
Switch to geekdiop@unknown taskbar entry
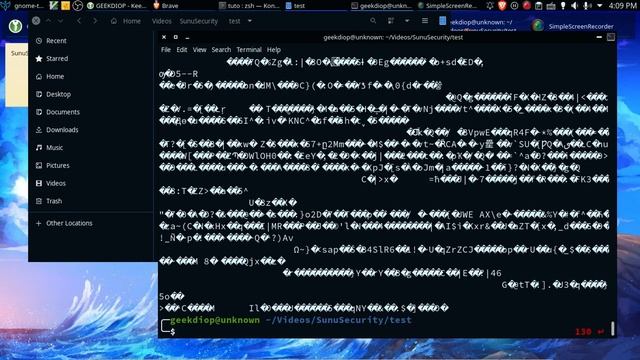[x=382, y=6]
